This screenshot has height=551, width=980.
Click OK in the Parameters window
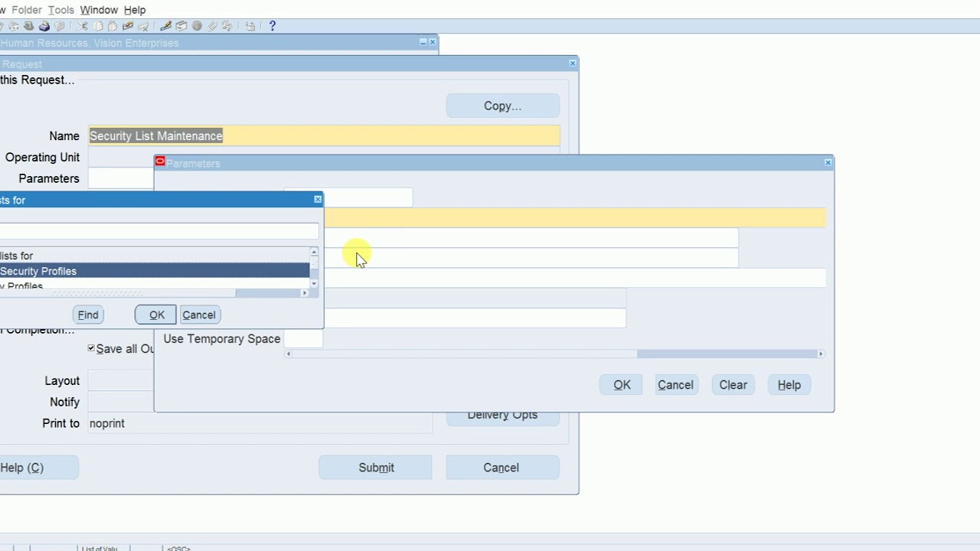(622, 385)
